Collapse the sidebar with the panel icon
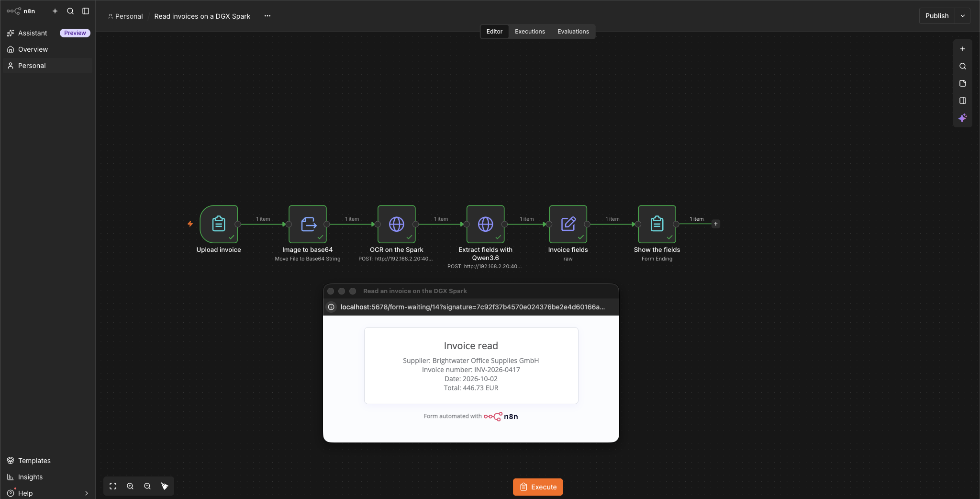This screenshot has height=499, width=980. 86,11
